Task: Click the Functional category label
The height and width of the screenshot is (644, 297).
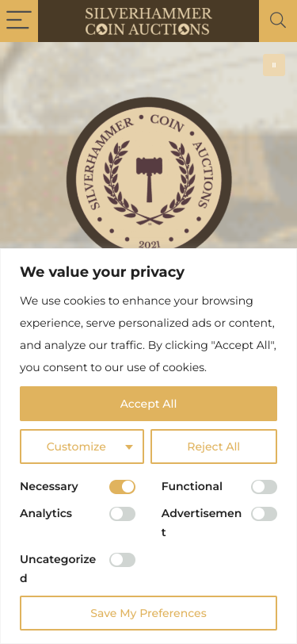Action: point(192,486)
